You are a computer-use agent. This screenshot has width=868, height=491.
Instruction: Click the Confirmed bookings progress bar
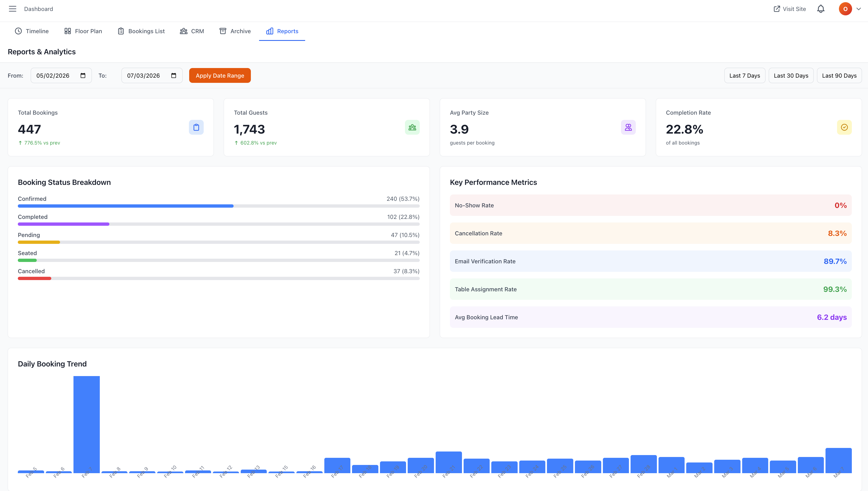tap(125, 206)
